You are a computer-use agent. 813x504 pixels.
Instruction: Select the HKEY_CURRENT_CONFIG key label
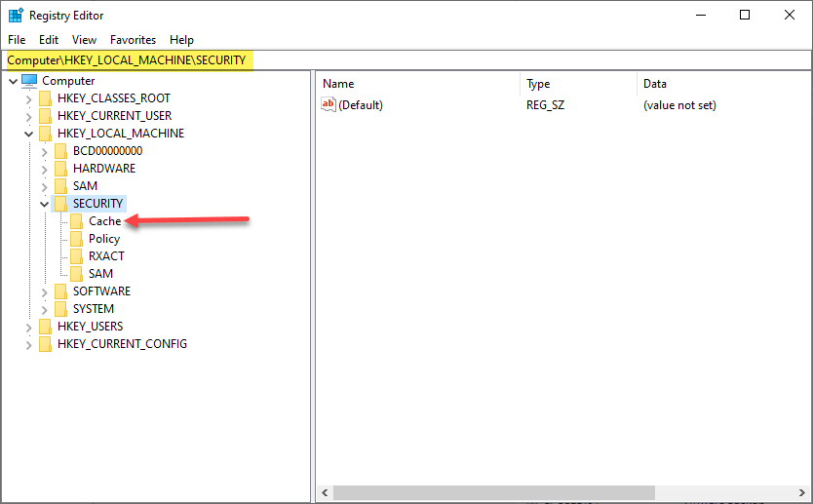click(x=122, y=344)
